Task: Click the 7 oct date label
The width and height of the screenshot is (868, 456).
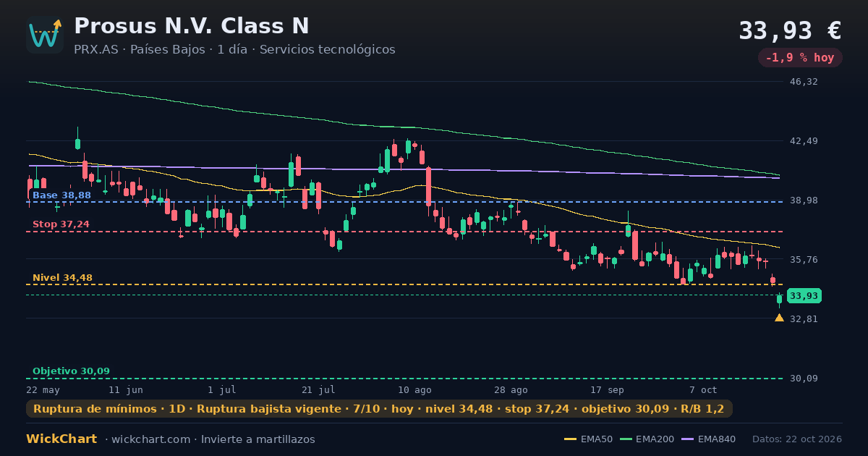Action: pos(702,389)
